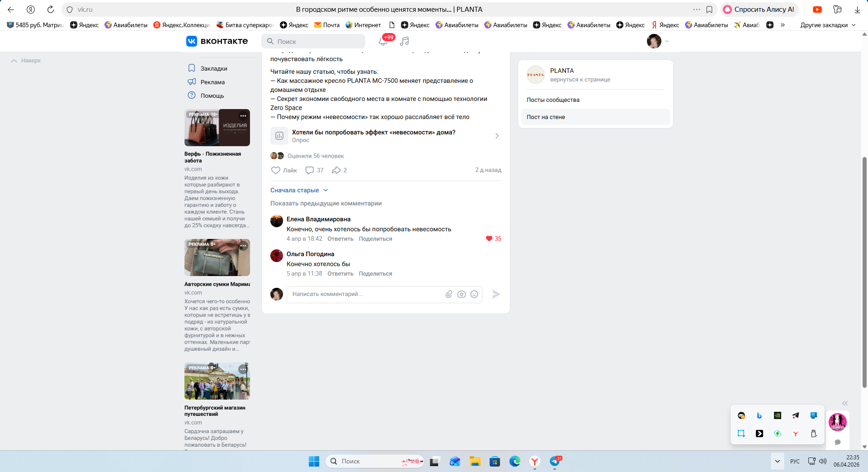Toggle browser bookmark for this page
Viewport: 868px width, 472px height.
point(709,10)
